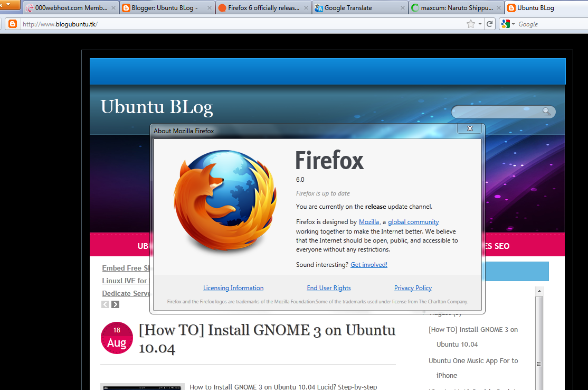The height and width of the screenshot is (390, 588).
Task: Open the Mozilla link in the dialog
Action: [369, 222]
